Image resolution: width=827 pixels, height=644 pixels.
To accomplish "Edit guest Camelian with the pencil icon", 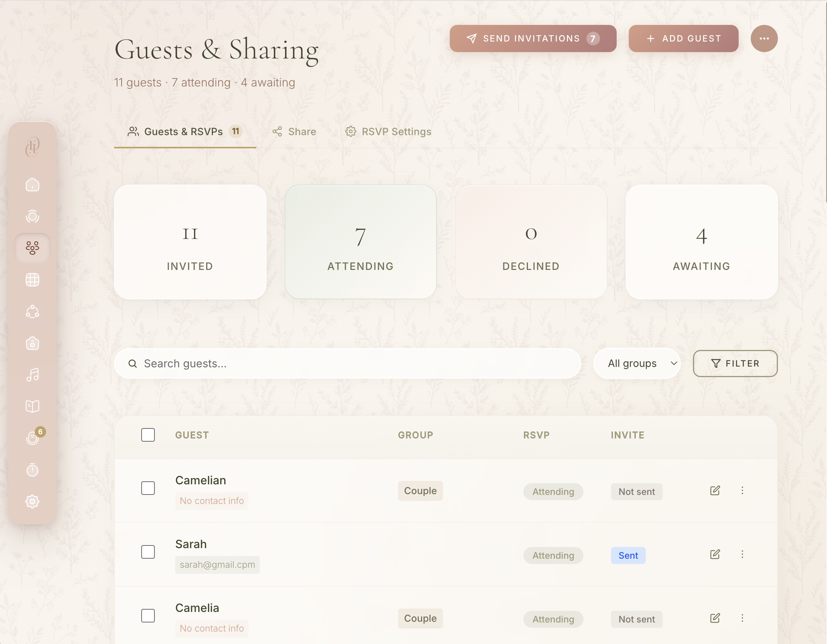I will [x=715, y=491].
